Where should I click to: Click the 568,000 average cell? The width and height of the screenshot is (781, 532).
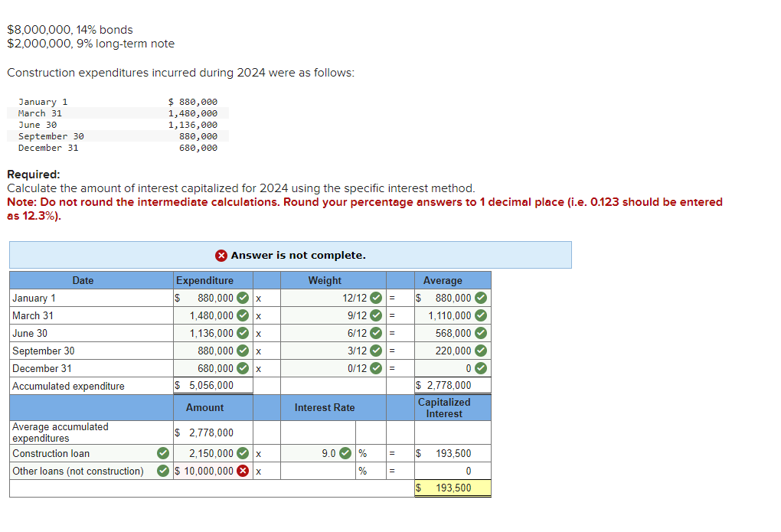tap(453, 333)
